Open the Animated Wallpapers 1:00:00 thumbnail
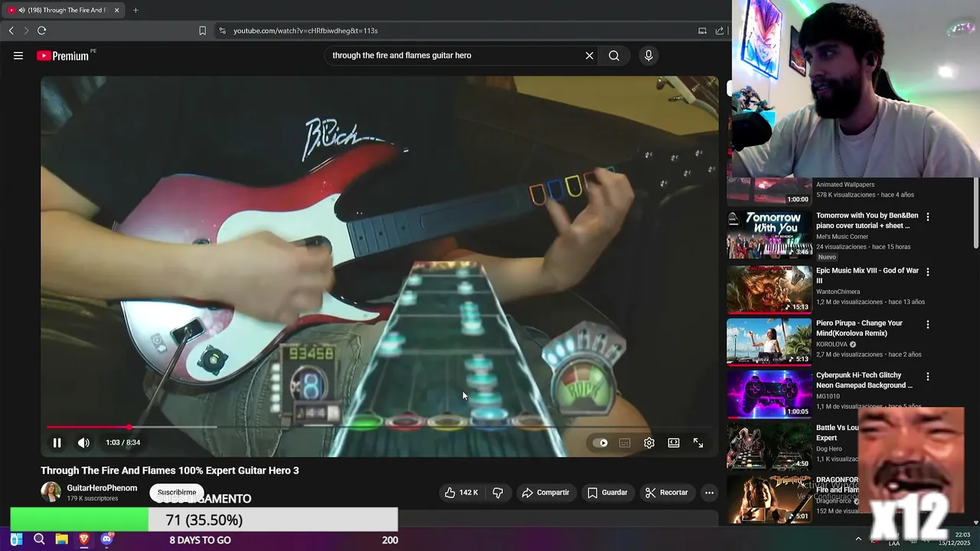The width and height of the screenshot is (980, 551). pyautogui.click(x=769, y=192)
